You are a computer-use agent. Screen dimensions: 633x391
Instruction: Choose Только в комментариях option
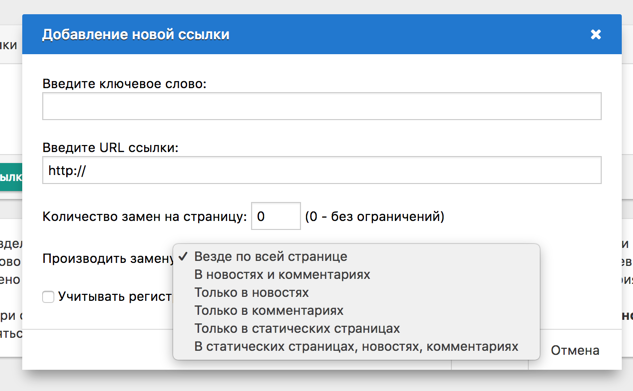(356, 311)
